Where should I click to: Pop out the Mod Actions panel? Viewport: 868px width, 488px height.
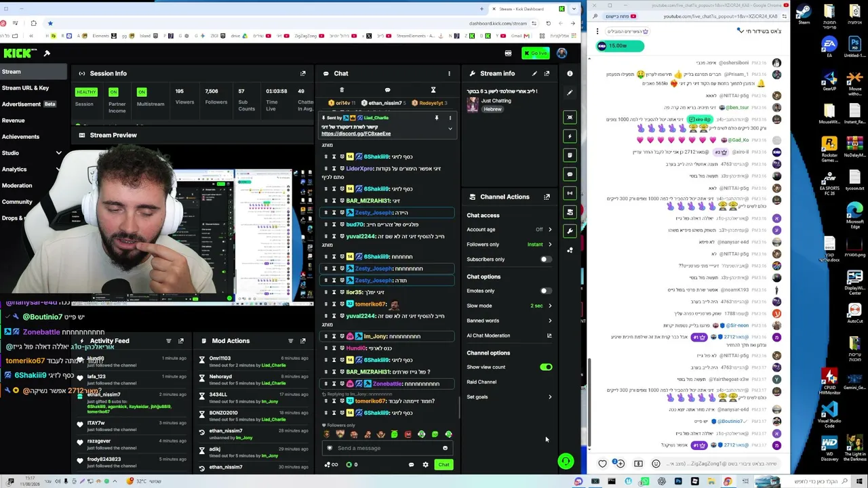coord(303,341)
